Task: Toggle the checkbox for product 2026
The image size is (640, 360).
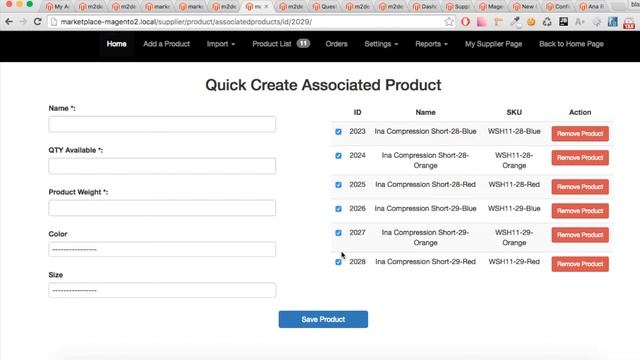Action: tap(338, 209)
